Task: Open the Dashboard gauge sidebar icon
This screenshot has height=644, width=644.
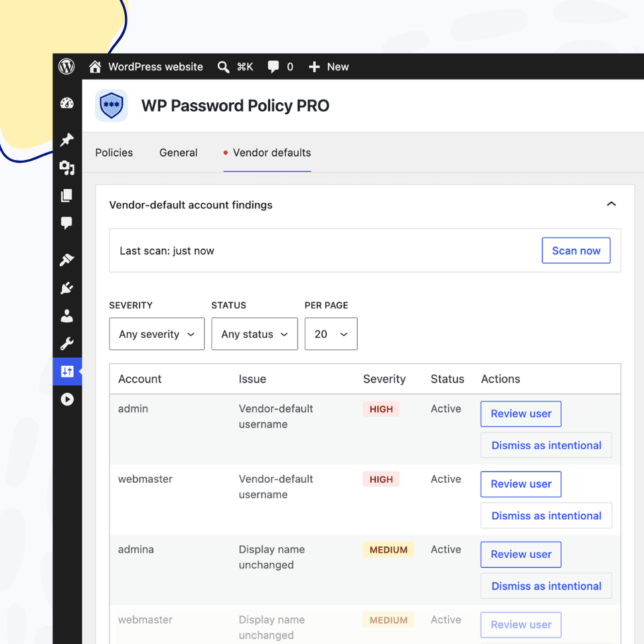Action: tap(67, 103)
